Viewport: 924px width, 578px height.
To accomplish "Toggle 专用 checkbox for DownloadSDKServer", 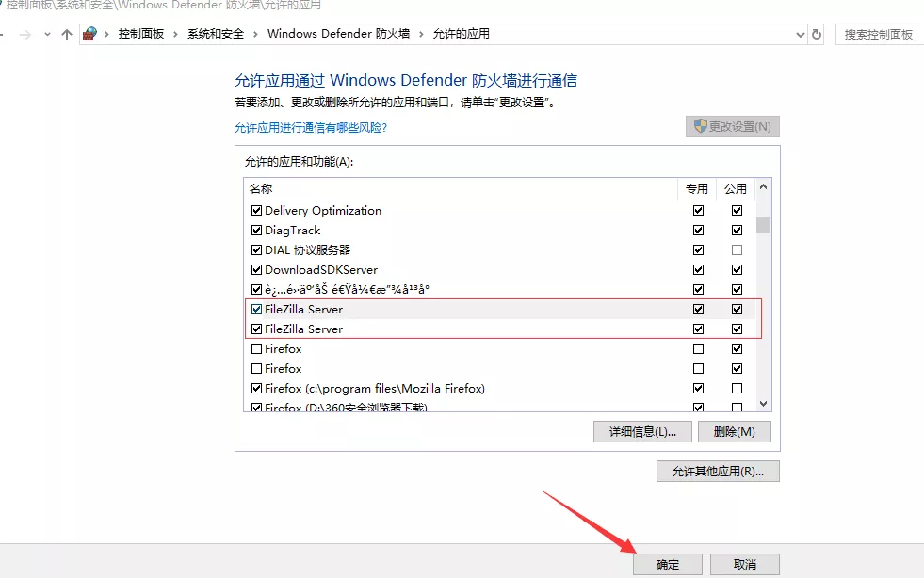I will pyautogui.click(x=698, y=270).
